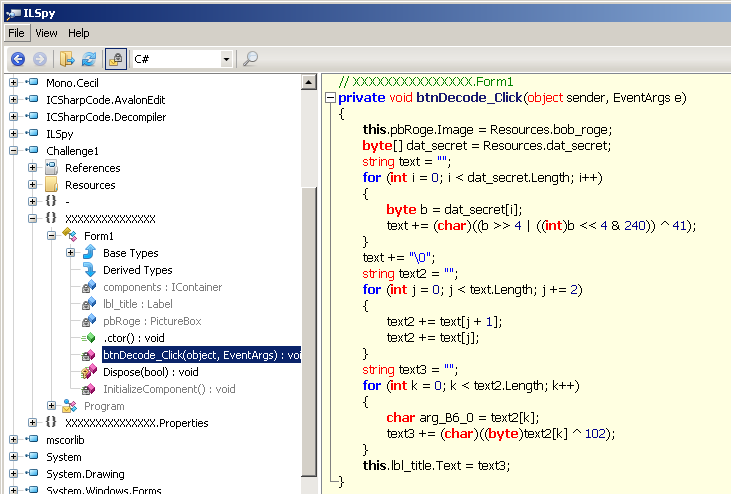Screen dimensions: 731x494
Task: Open the View menu
Action: pos(46,33)
